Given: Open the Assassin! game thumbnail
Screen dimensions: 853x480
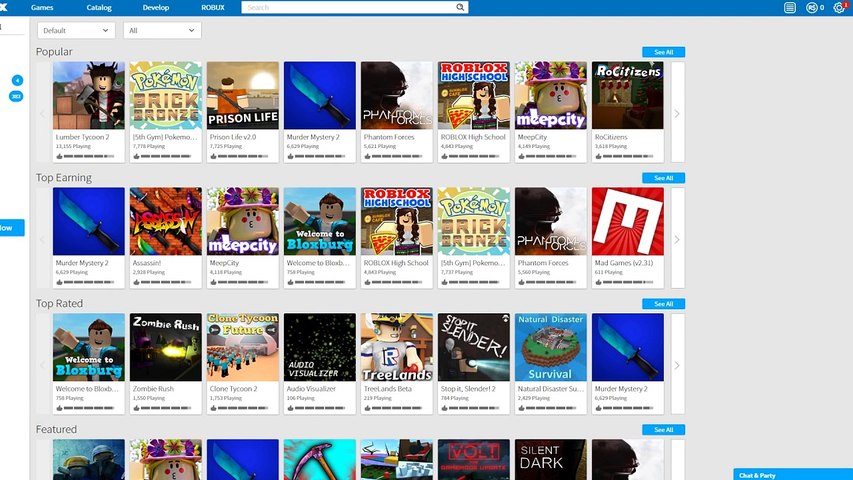Looking at the screenshot, I should (166, 221).
